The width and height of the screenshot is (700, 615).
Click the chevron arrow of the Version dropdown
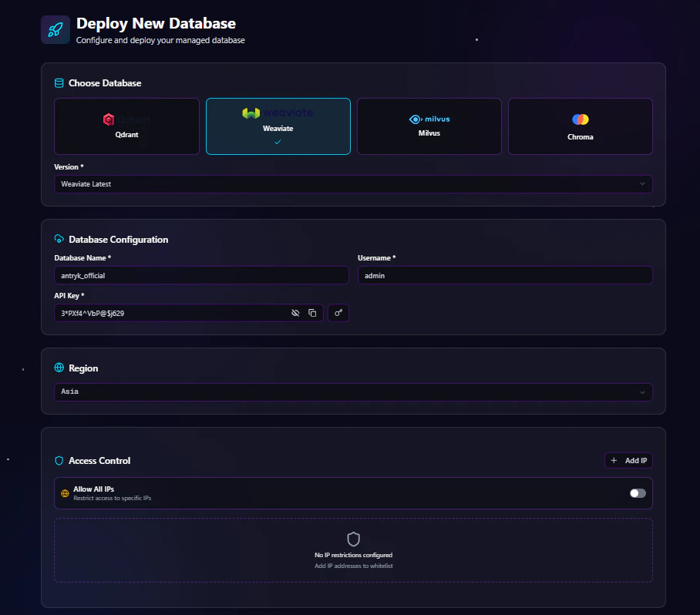pyautogui.click(x=642, y=184)
